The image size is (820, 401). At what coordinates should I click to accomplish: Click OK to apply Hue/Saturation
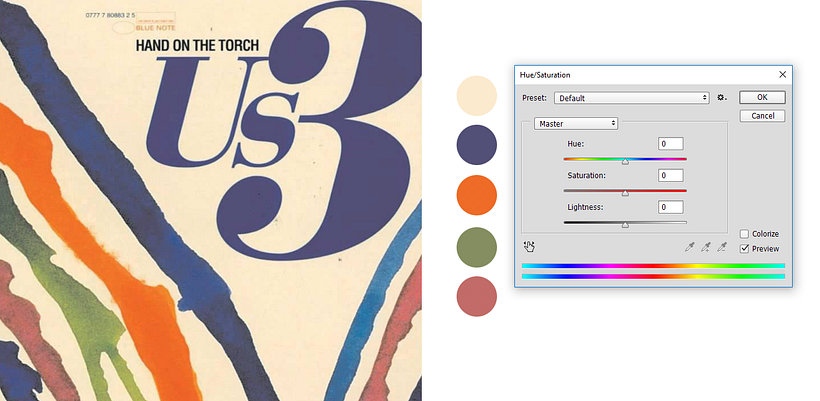coord(762,97)
